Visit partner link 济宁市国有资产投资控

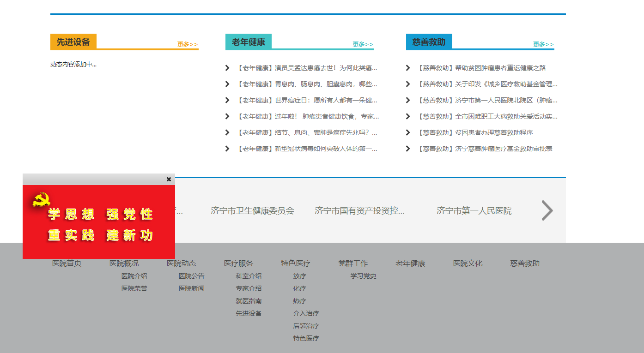coord(359,211)
